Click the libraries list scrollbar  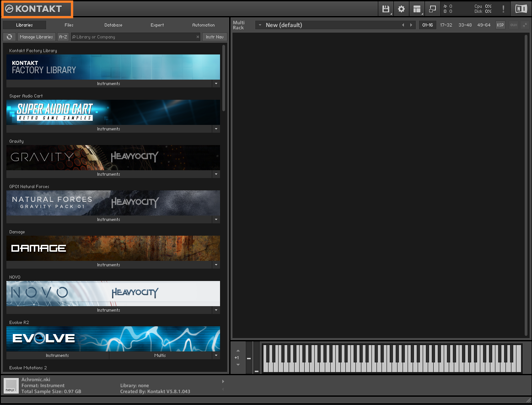tap(224, 78)
